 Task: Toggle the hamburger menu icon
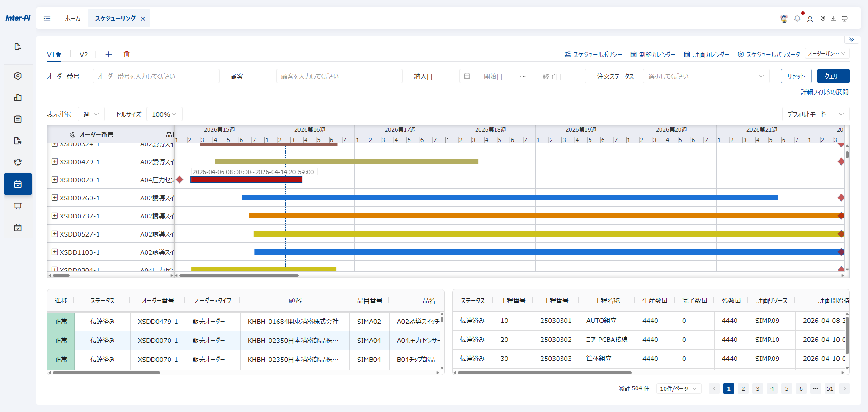tap(47, 19)
